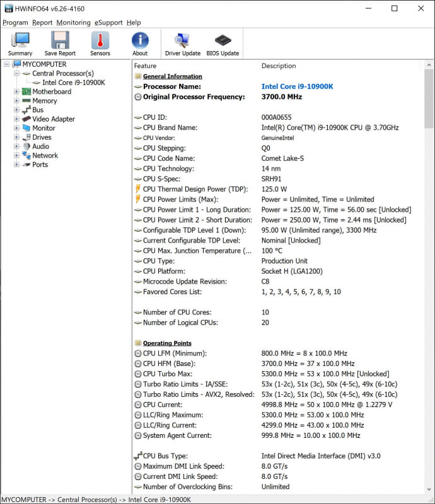Click lightning icon beside CPU Thermal Design Power
The width and height of the screenshot is (435, 504).
(x=138, y=188)
